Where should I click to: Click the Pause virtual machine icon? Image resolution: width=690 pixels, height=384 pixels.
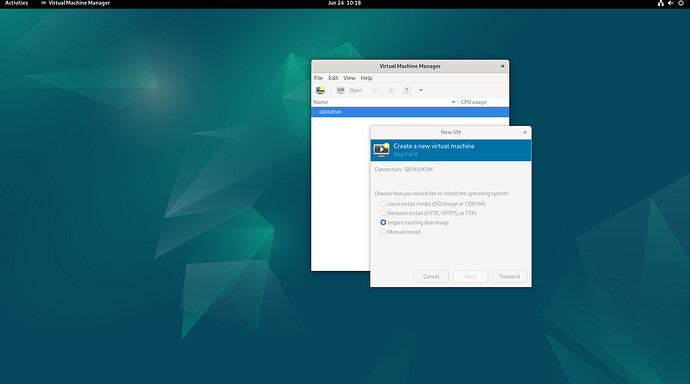pos(391,90)
